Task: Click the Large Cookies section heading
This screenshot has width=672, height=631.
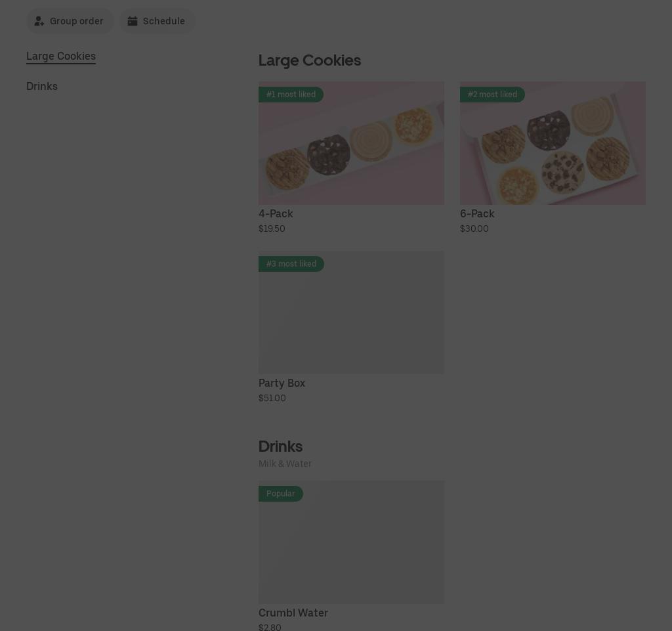Action: [x=310, y=60]
